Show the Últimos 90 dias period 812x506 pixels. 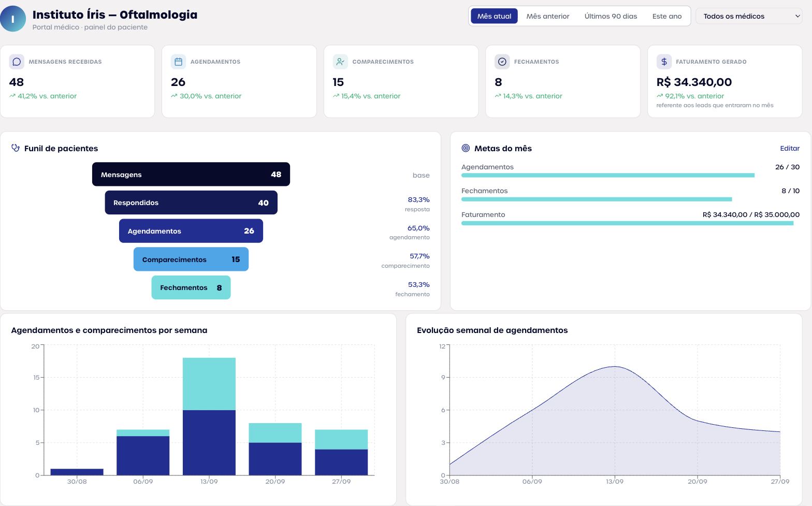point(611,16)
